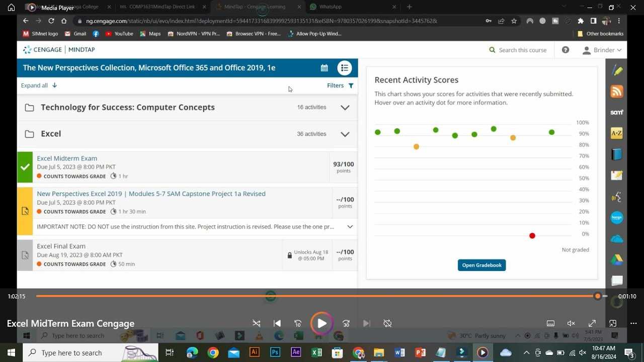Open Modules 5-7 SAM Capstone Project link
This screenshot has height=362, width=644.
(151, 194)
